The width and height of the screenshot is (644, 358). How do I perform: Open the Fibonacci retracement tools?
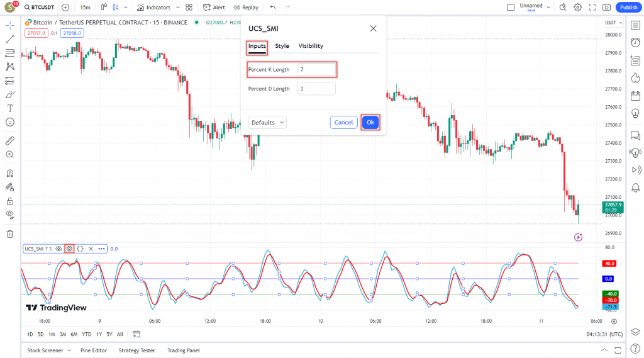pyautogui.click(x=10, y=53)
